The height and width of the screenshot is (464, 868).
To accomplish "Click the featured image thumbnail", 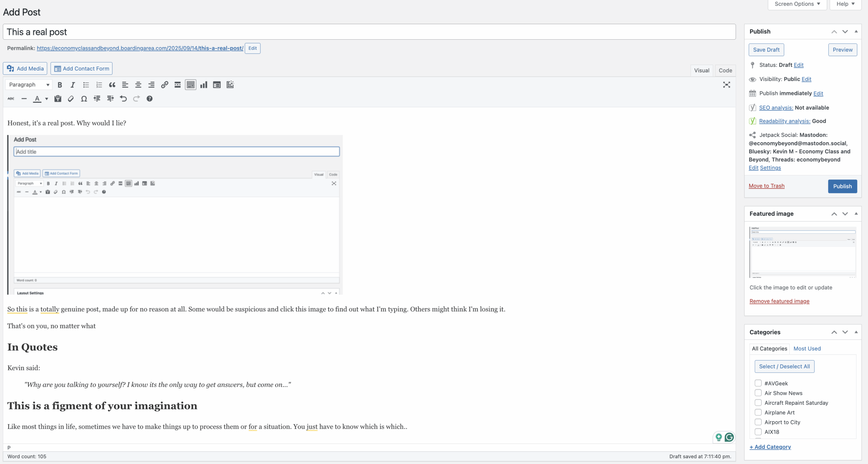I will click(x=803, y=252).
